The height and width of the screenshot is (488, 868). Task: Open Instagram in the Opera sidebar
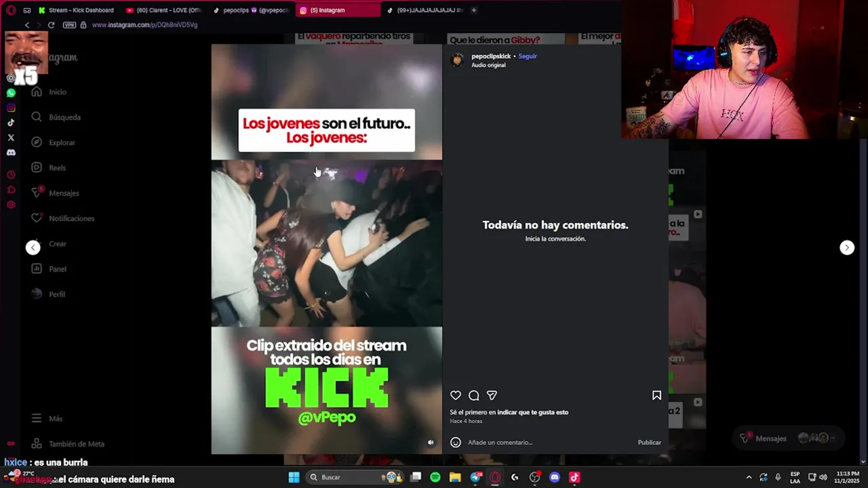(11, 108)
